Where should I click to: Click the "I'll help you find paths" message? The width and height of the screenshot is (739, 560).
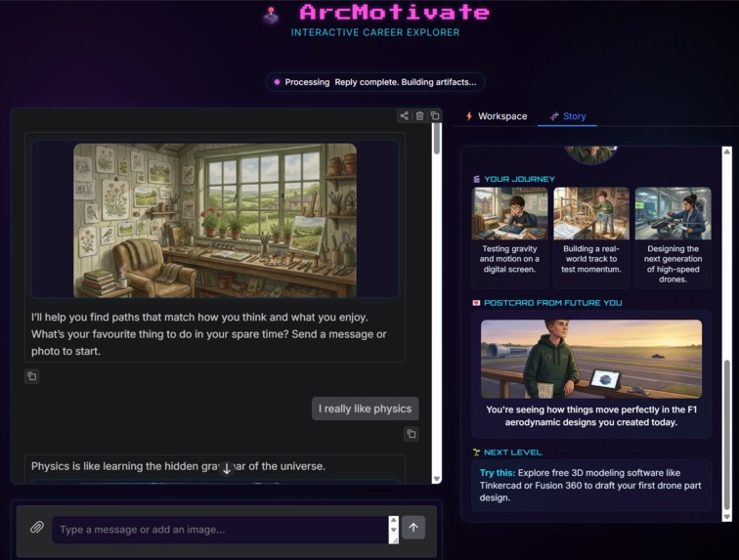click(x=209, y=334)
